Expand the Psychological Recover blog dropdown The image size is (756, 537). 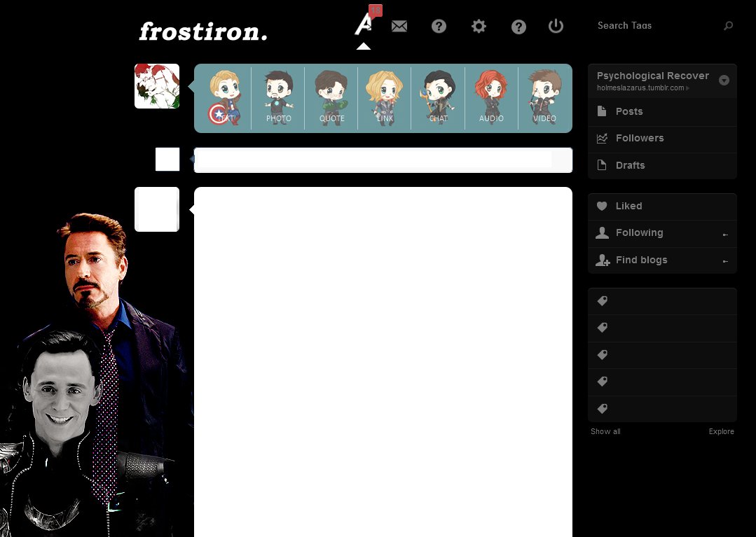(x=724, y=81)
